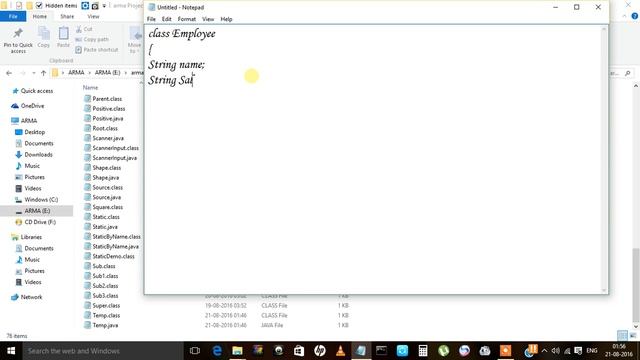
Task: Click the Pin to Quick access icon
Action: coord(18,33)
